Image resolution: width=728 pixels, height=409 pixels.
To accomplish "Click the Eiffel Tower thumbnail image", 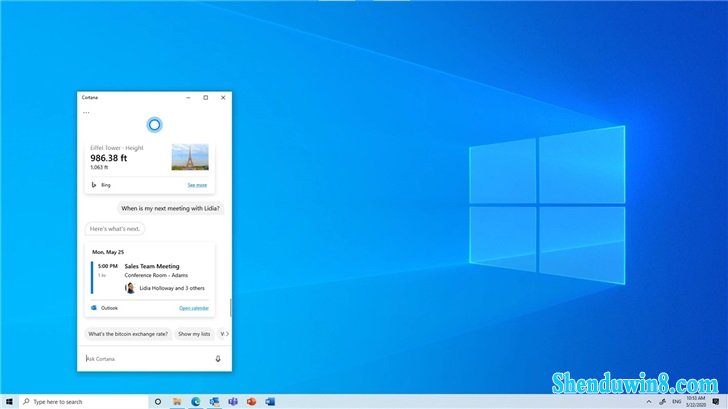I will pos(190,157).
